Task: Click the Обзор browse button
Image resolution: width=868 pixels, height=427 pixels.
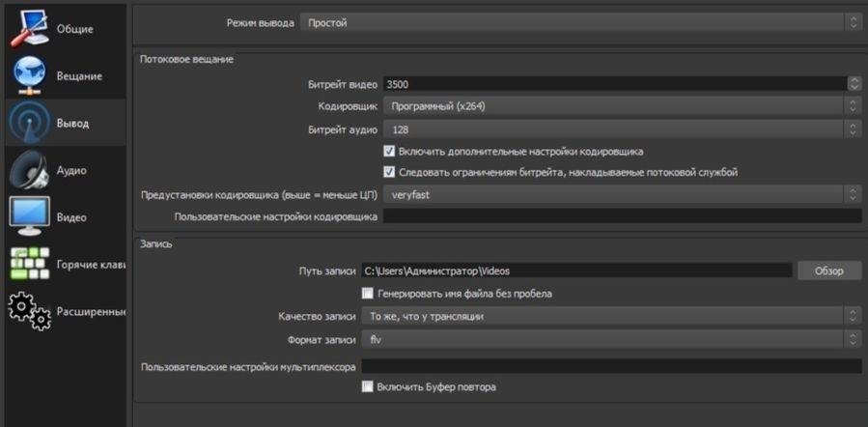Action: click(828, 271)
